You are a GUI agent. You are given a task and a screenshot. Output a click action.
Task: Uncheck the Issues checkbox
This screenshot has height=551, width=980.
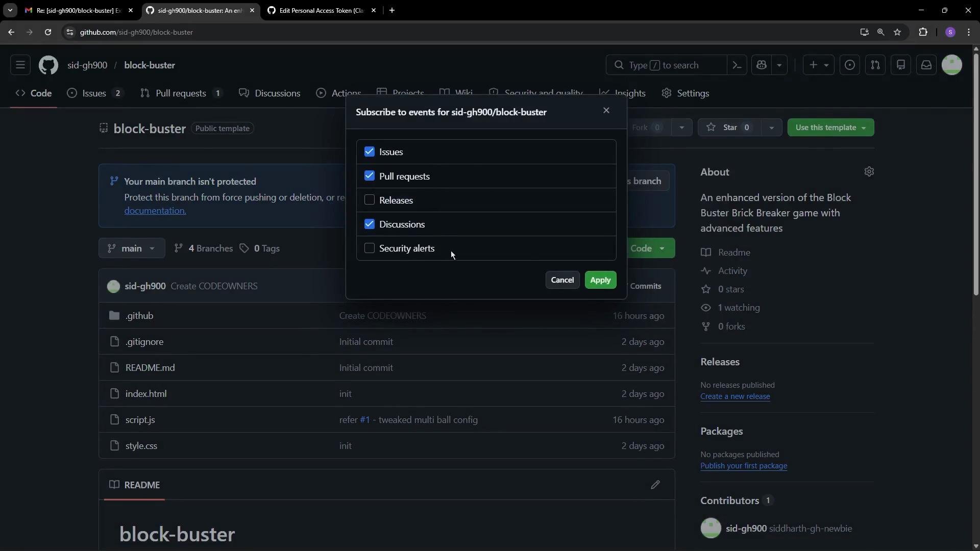click(x=370, y=152)
